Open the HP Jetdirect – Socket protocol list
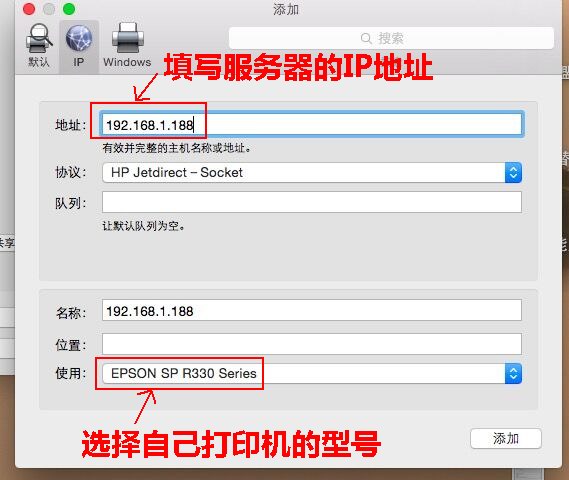 [x=312, y=173]
